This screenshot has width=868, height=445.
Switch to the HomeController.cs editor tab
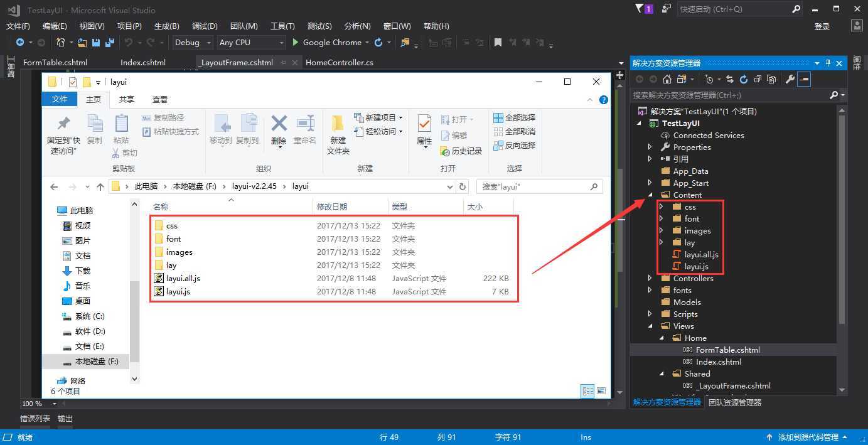(340, 63)
